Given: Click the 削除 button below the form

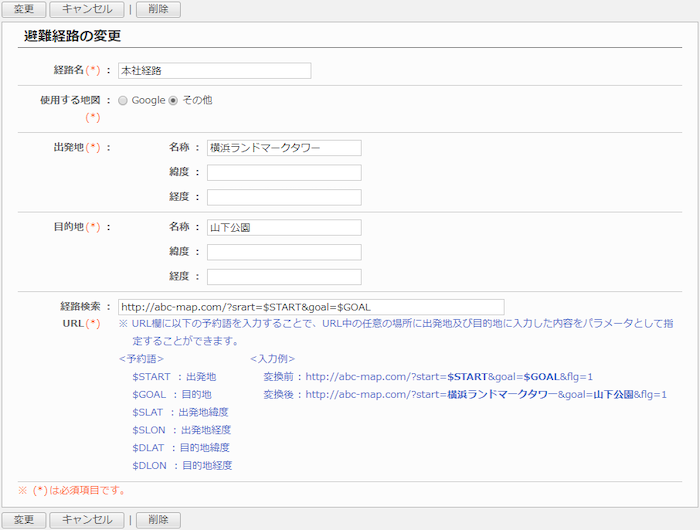Looking at the screenshot, I should pos(158,520).
